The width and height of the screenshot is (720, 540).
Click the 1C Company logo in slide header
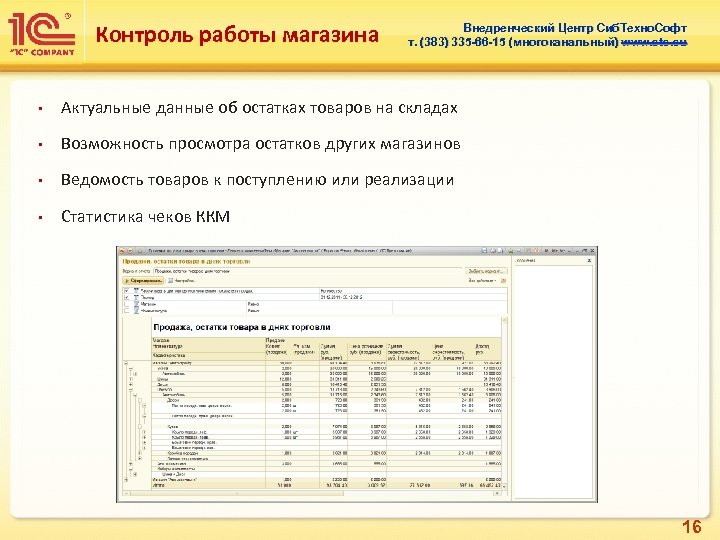(x=41, y=34)
